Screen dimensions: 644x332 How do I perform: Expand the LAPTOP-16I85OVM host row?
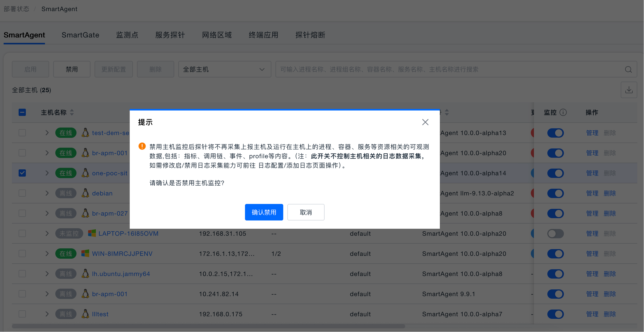[47, 233]
